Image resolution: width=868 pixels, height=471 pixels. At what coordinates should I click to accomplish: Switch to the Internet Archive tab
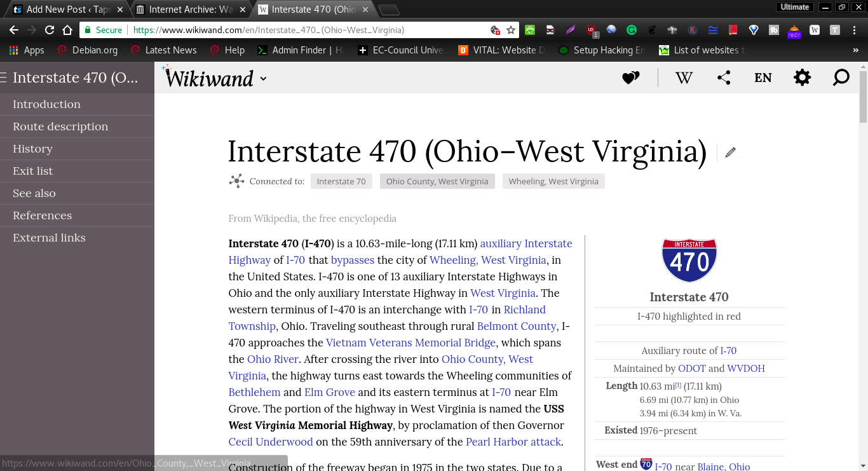191,10
